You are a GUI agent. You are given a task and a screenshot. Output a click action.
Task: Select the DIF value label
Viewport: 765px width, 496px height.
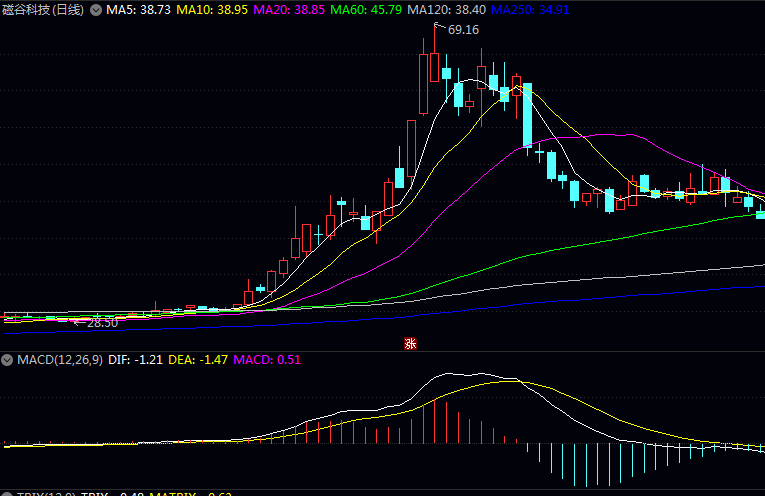click(136, 359)
